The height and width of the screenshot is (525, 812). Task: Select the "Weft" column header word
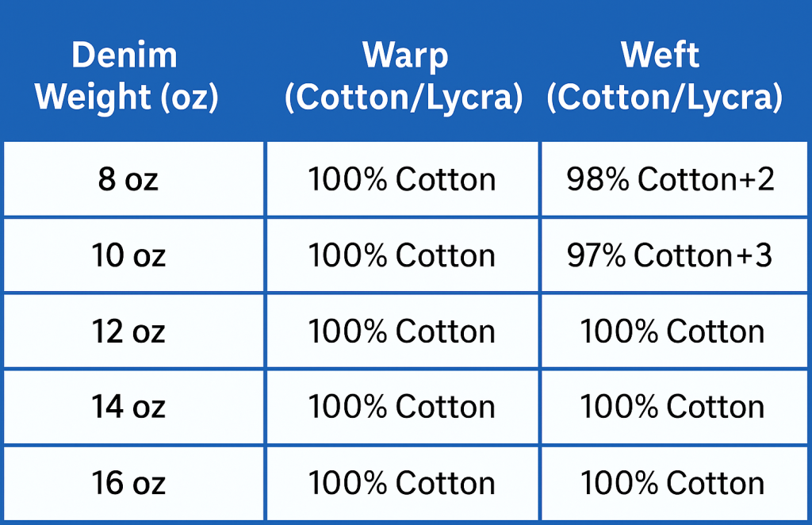[661, 56]
